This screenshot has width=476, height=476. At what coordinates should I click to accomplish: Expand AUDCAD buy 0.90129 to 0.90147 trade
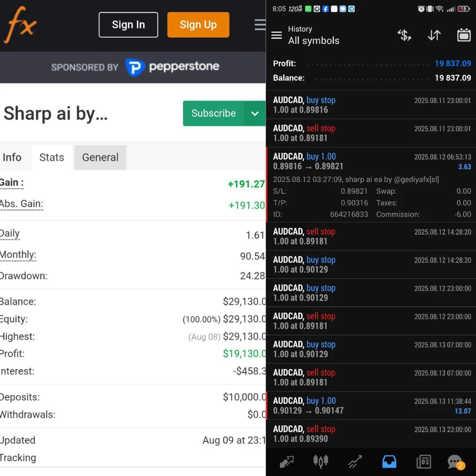tap(372, 406)
